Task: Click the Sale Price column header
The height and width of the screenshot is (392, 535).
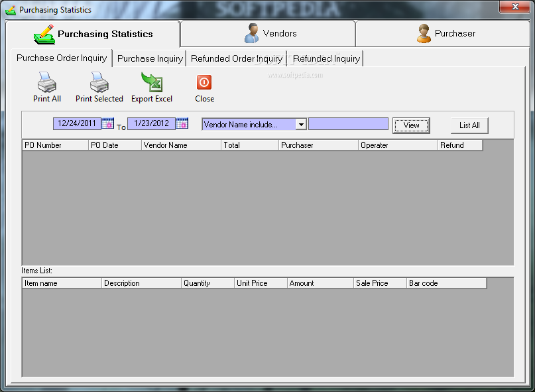Action: tap(380, 283)
